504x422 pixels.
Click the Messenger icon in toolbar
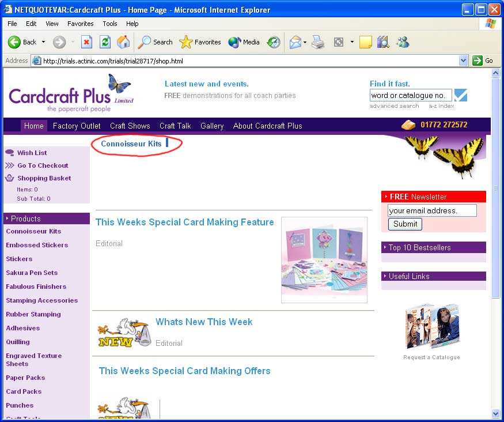[403, 42]
